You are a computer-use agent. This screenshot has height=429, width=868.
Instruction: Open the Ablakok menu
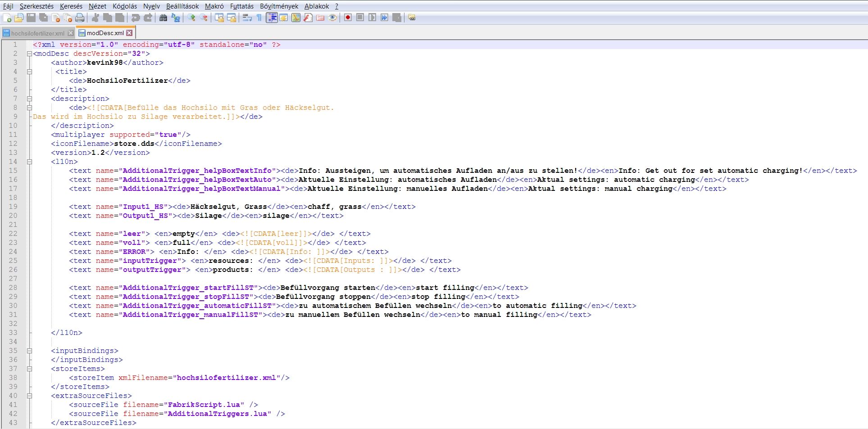[x=317, y=6]
